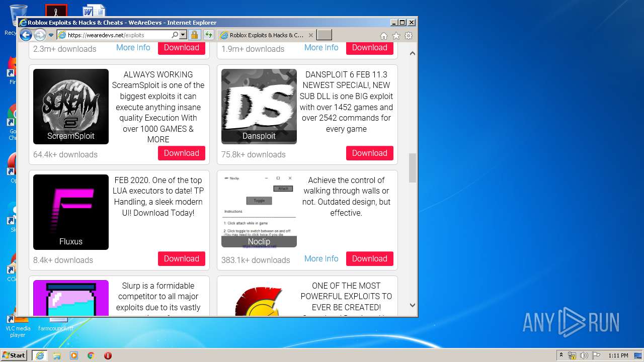
Task: Download Dansploit
Action: tap(370, 153)
